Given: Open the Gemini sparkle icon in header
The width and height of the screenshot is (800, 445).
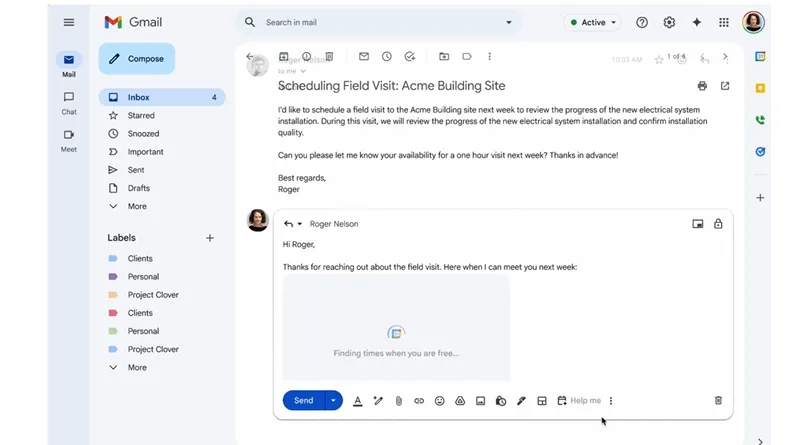Looking at the screenshot, I should tap(697, 22).
